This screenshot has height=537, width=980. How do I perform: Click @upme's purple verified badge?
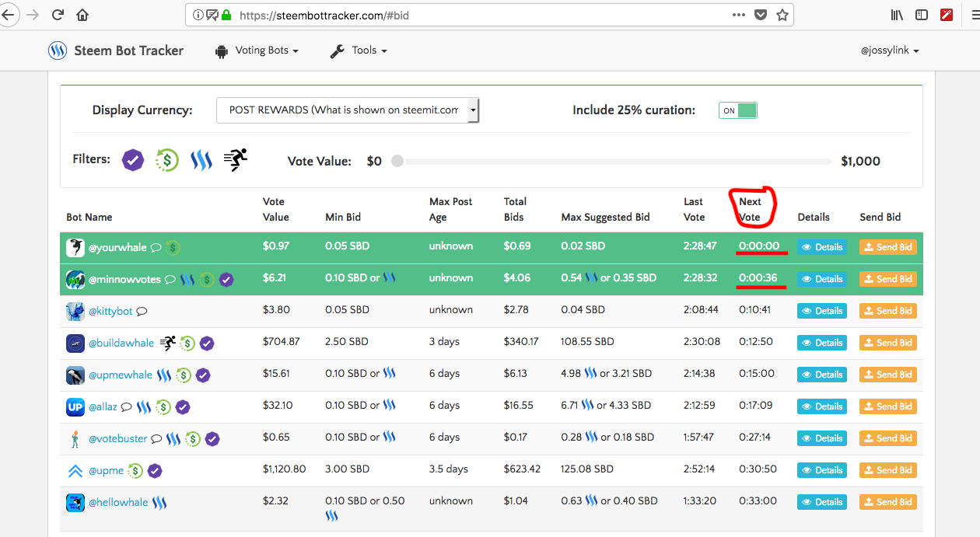click(x=155, y=471)
